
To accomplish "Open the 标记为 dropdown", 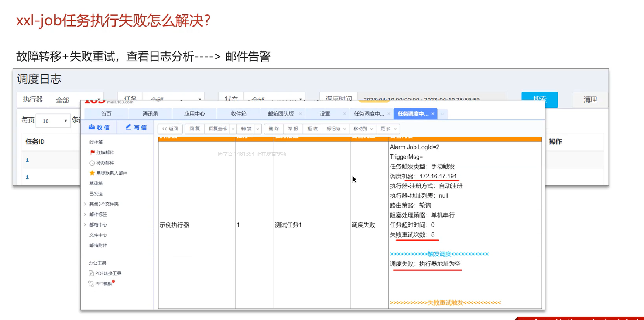I will click(x=336, y=129).
